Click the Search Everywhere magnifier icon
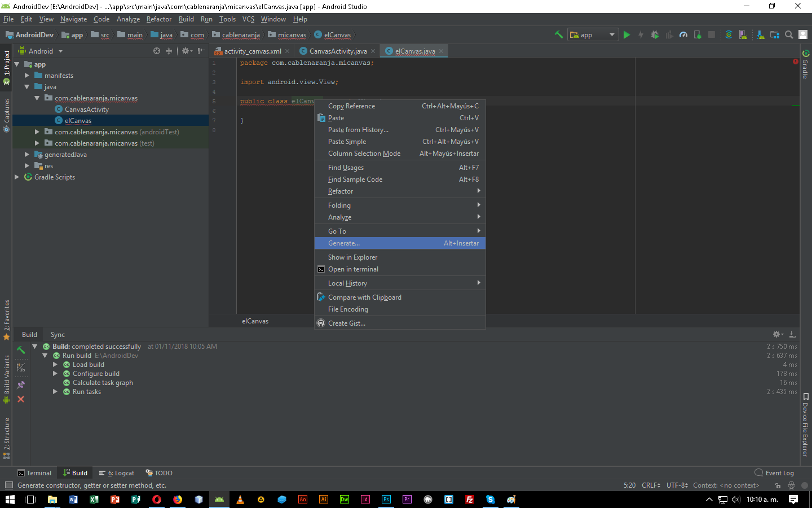Screen dimensions: 812x508 (789, 34)
